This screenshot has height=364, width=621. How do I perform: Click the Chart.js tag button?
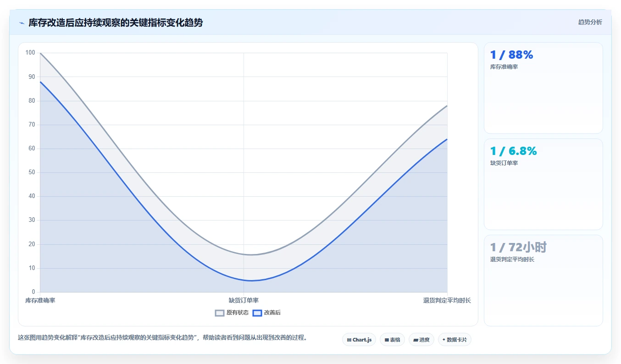point(359,340)
